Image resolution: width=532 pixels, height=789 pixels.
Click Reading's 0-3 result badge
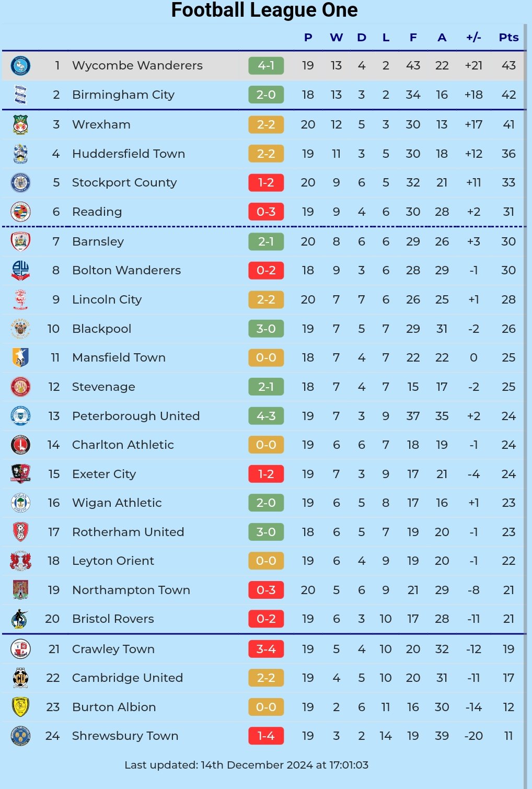click(266, 212)
